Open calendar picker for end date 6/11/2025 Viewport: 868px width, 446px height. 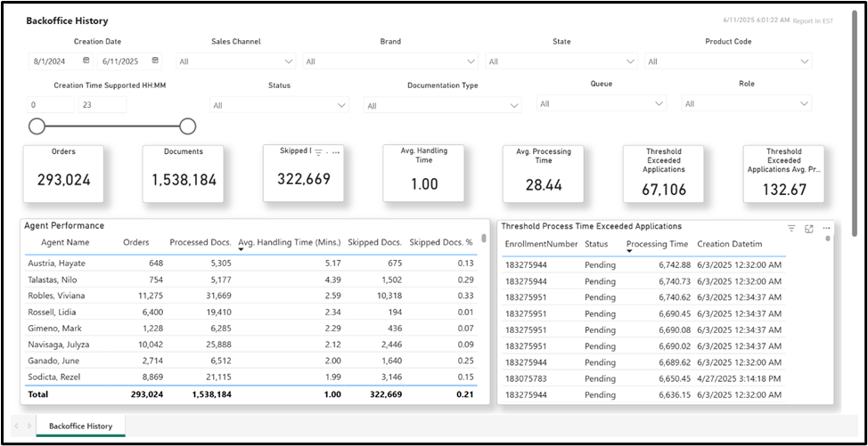(156, 61)
